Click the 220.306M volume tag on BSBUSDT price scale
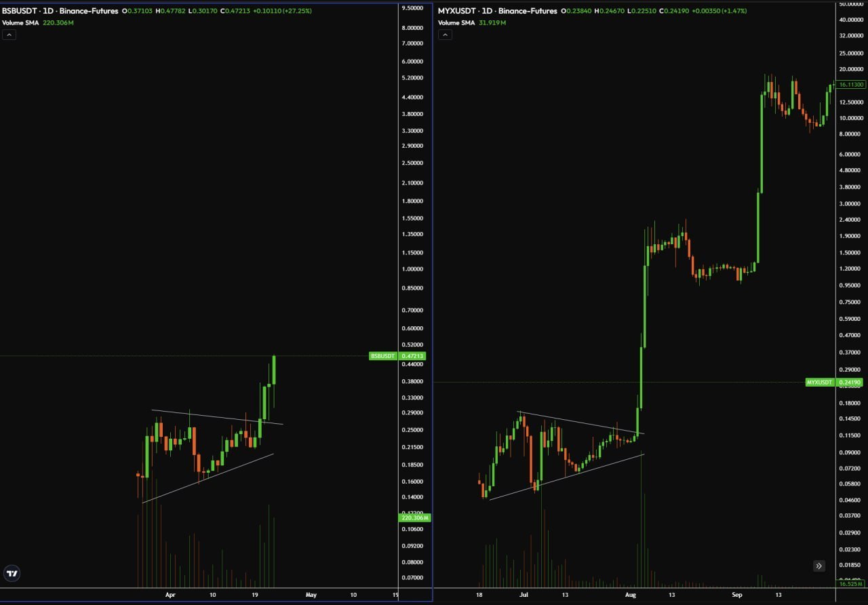Viewport: 868px width, 605px height. [x=414, y=518]
